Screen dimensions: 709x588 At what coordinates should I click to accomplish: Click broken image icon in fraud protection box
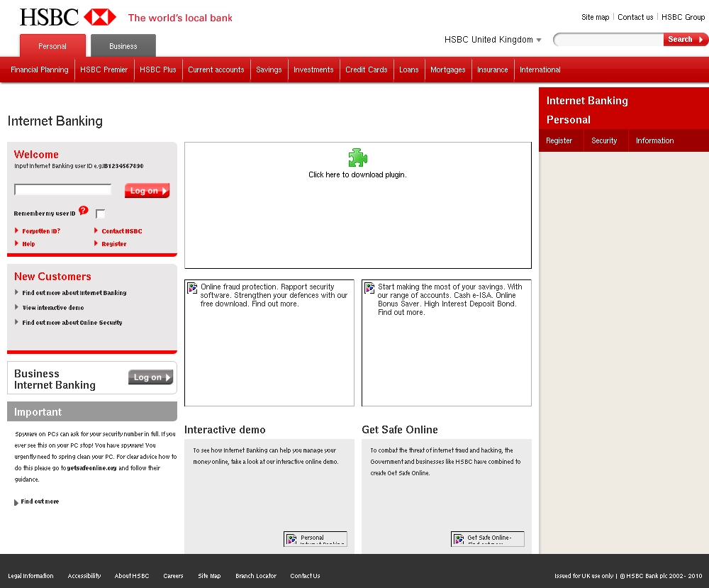click(x=193, y=288)
